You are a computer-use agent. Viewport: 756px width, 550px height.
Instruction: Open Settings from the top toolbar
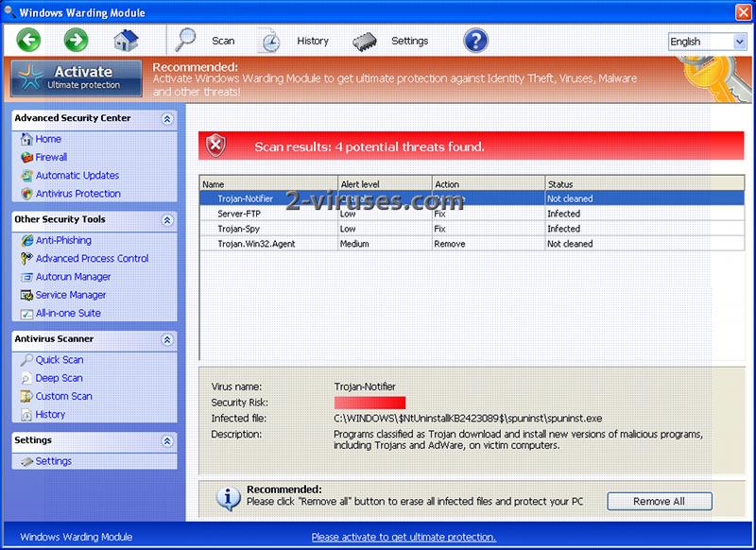(410, 41)
